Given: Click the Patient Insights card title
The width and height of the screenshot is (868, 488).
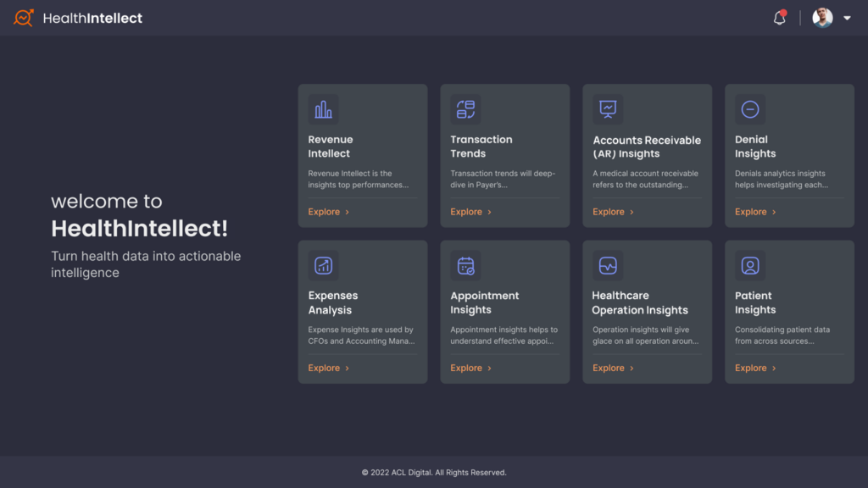Looking at the screenshot, I should tap(755, 302).
